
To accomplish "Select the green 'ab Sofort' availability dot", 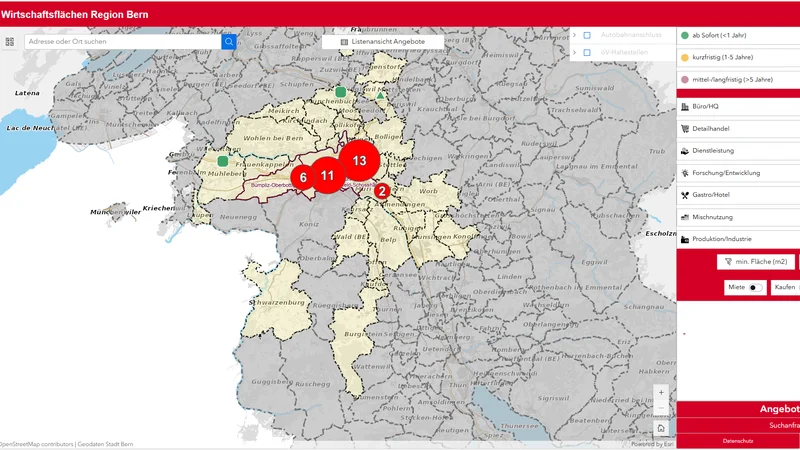I will point(685,35).
